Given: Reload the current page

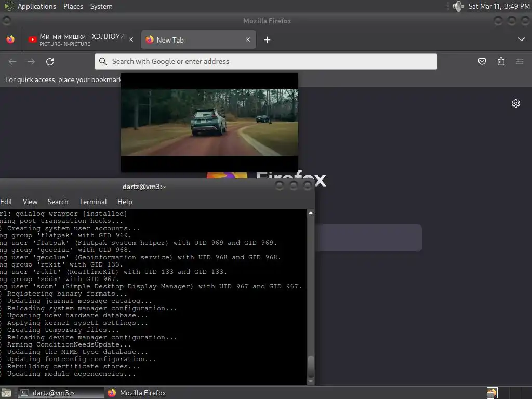Looking at the screenshot, I should pyautogui.click(x=50, y=61).
